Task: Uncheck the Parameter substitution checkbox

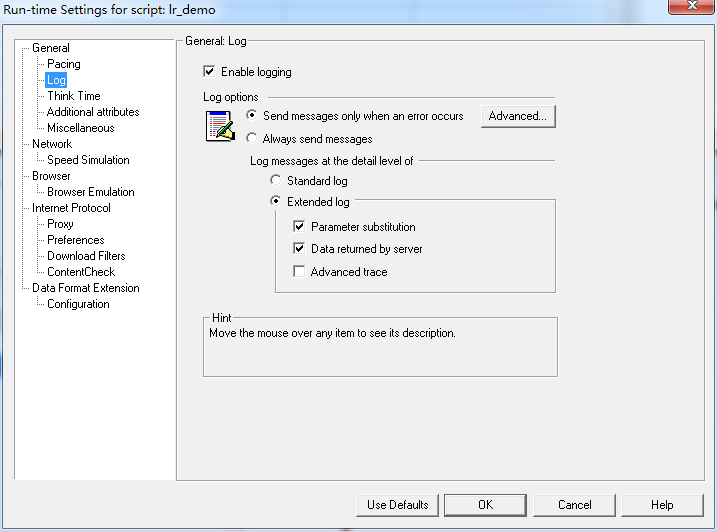Action: [299, 227]
